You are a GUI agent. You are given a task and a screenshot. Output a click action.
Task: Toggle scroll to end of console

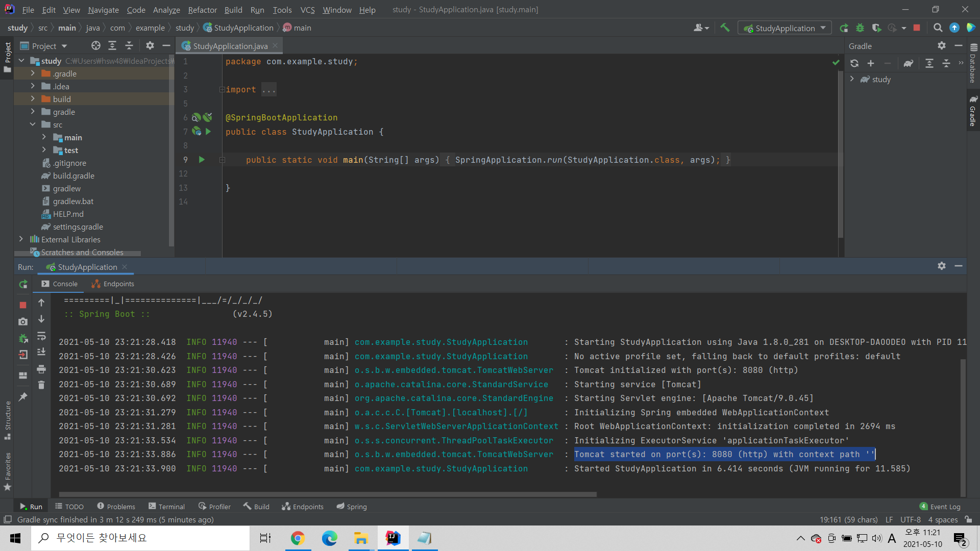(x=41, y=352)
